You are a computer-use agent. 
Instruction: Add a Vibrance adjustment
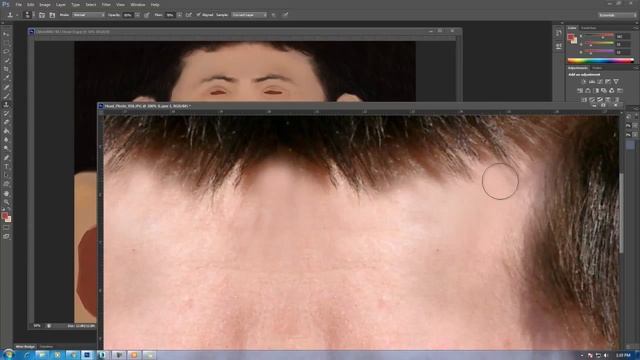(616, 82)
